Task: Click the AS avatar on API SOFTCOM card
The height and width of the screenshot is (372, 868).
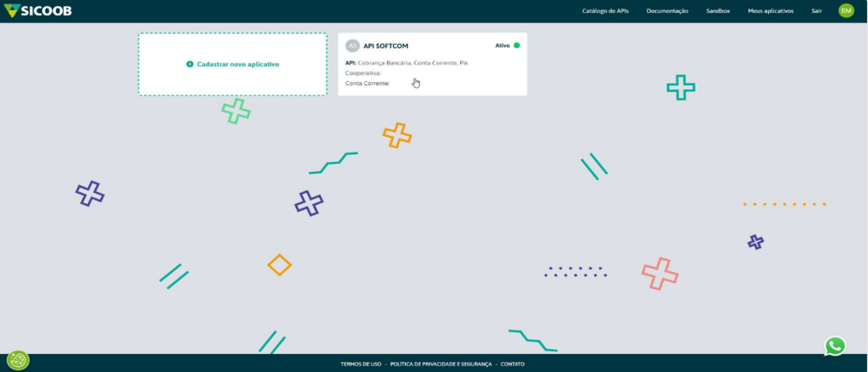Action: tap(352, 46)
